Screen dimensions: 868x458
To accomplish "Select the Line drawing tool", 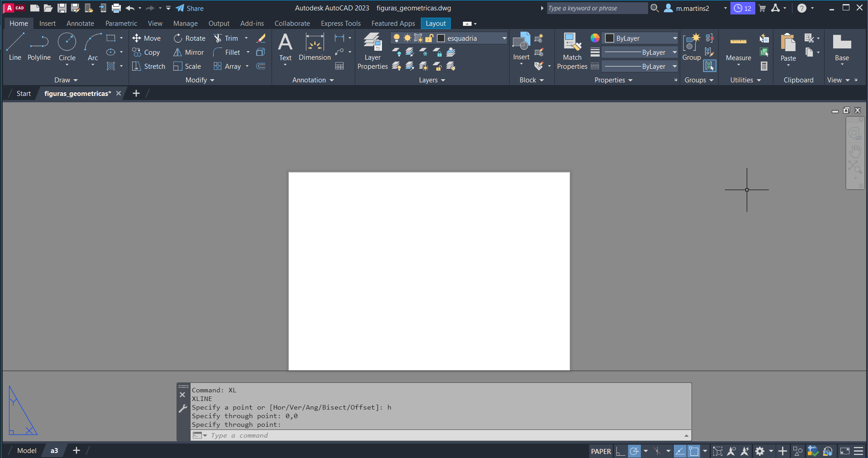I will click(15, 47).
